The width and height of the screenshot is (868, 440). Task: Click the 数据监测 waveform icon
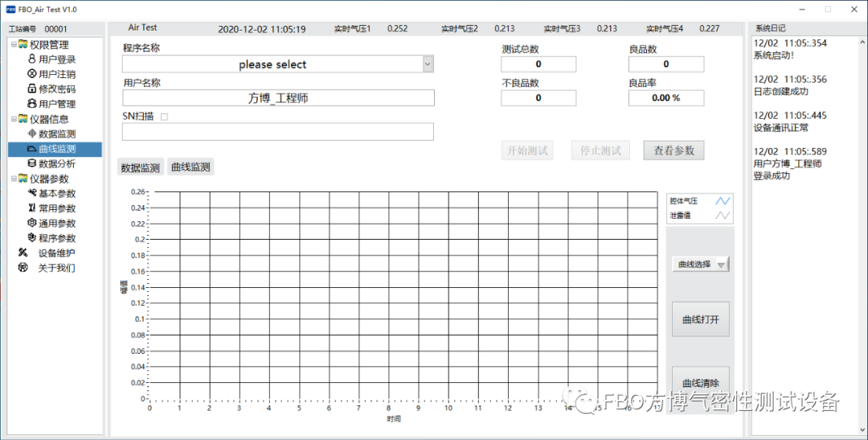[x=32, y=134]
